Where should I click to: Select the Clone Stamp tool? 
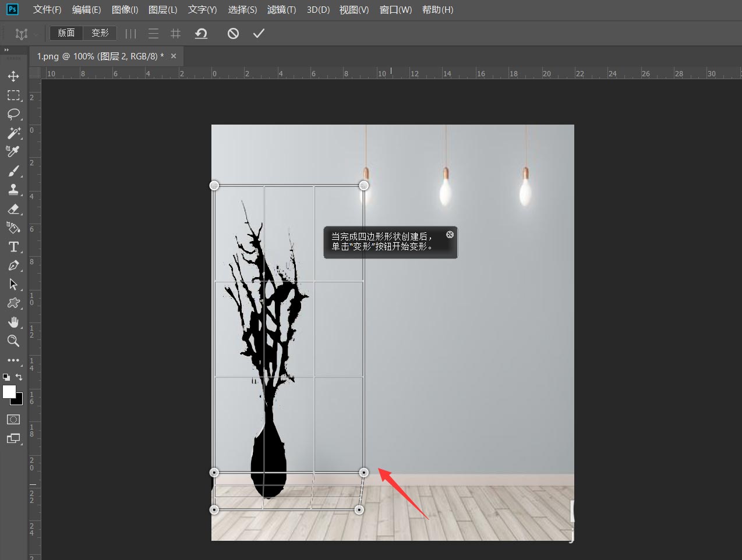[13, 190]
